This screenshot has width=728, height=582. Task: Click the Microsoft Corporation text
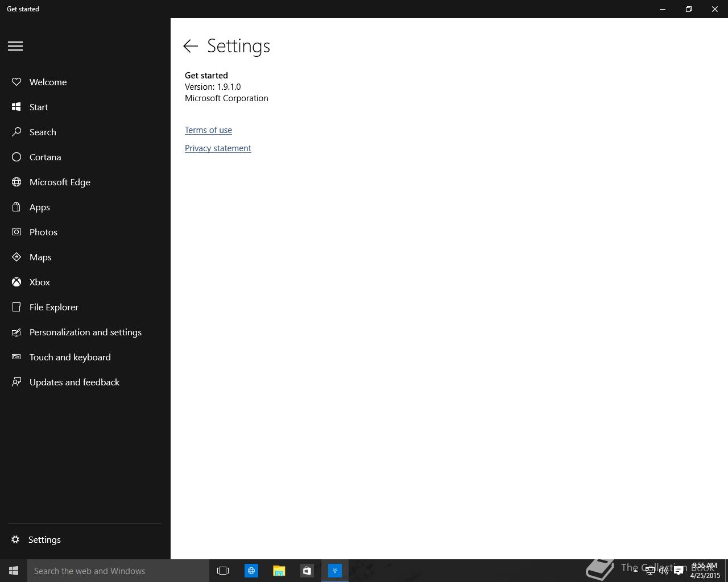[x=226, y=98]
